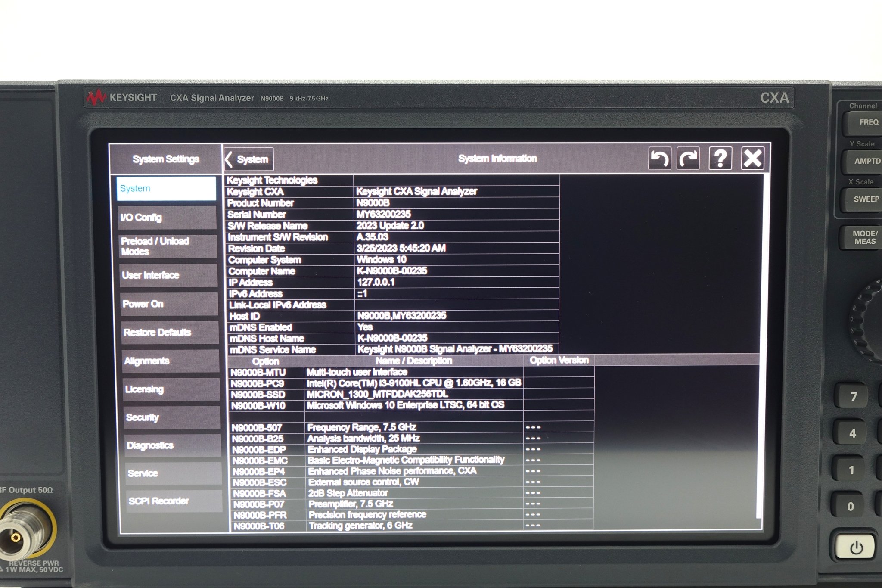Viewport: 882px width, 588px height.
Task: Open Preload / Unload Modes tab
Action: [168, 246]
